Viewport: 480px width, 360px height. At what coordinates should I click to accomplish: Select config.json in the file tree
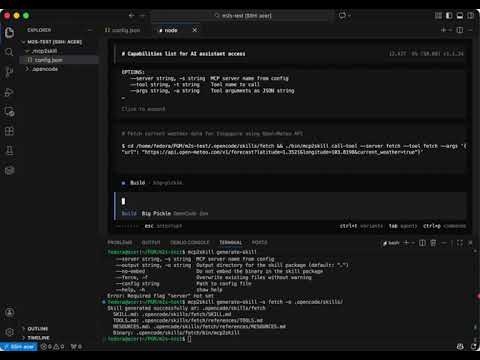pos(59,60)
